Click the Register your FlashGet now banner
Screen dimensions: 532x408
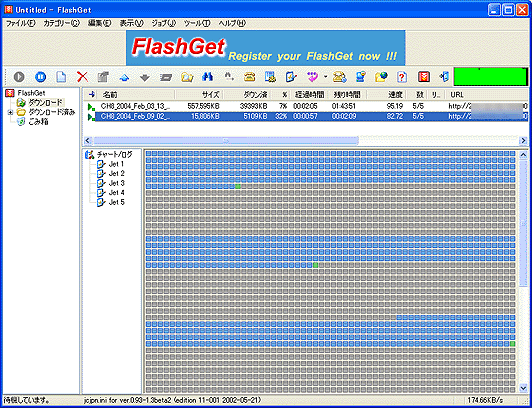266,48
